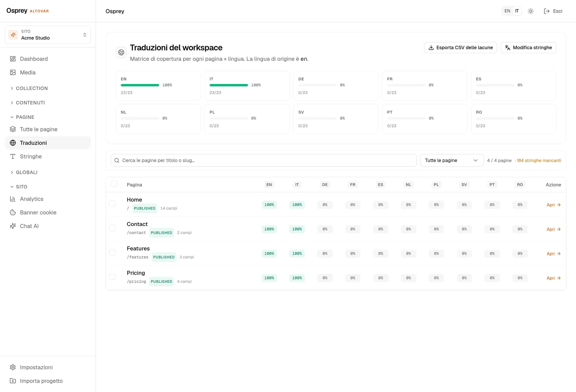Viewport: 576px width, 392px height.
Task: Click the EN coverage progress bar
Action: (x=140, y=85)
